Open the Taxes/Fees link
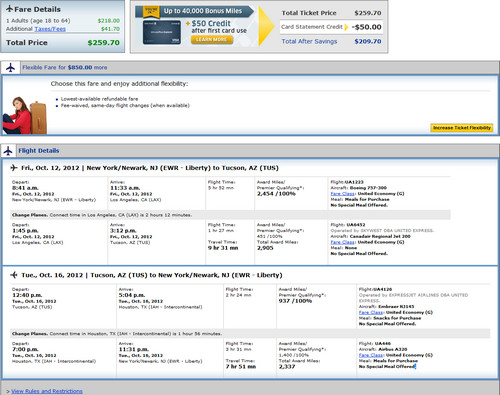Image resolution: width=500 pixels, height=395 pixels. [x=50, y=29]
